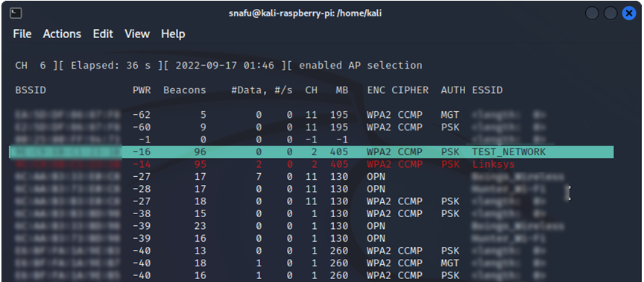Click the ESSID column header
This screenshot has width=644, height=282.
point(487,90)
